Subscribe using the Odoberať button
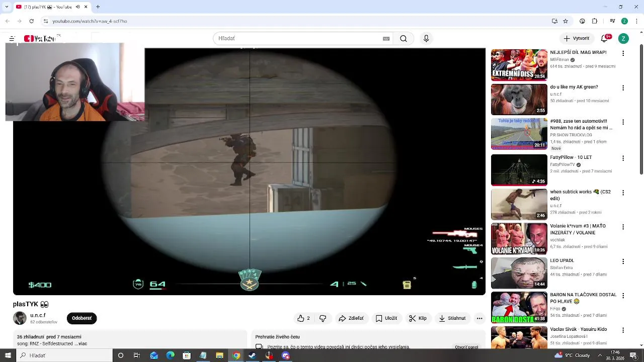Viewport: 644px width, 362px height. click(82, 318)
